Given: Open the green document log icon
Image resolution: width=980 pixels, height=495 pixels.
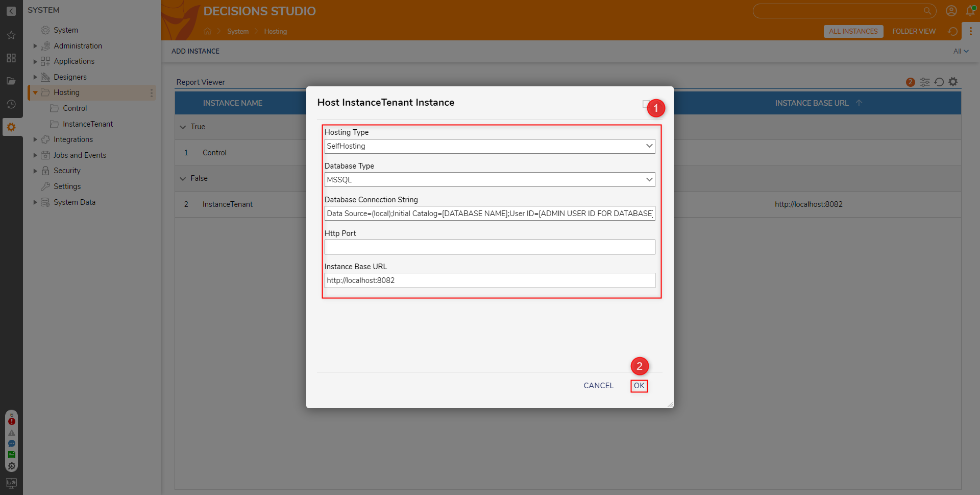Looking at the screenshot, I should (12, 455).
